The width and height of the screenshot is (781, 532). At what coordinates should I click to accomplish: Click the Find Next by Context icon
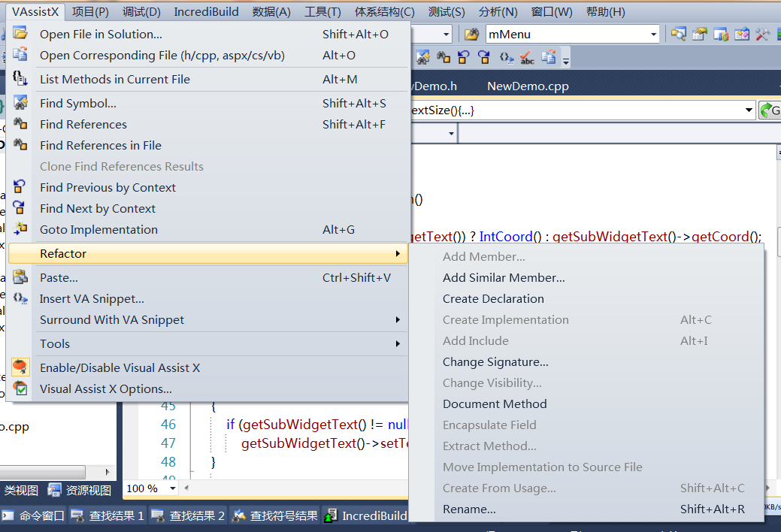click(20, 207)
